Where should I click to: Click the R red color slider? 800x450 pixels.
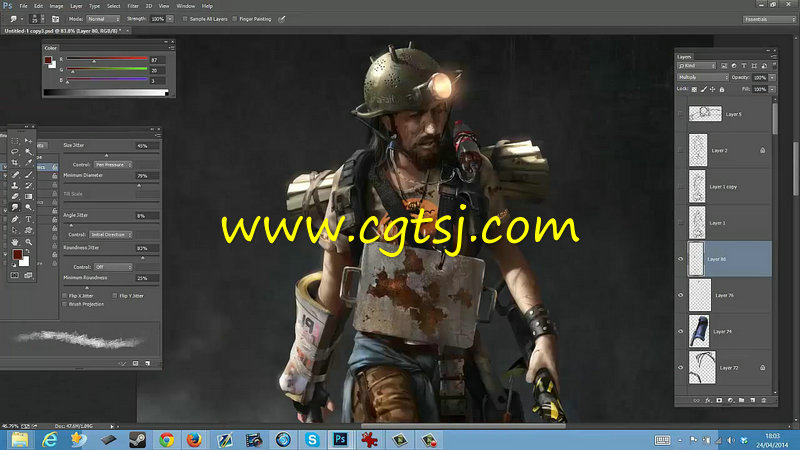107,59
